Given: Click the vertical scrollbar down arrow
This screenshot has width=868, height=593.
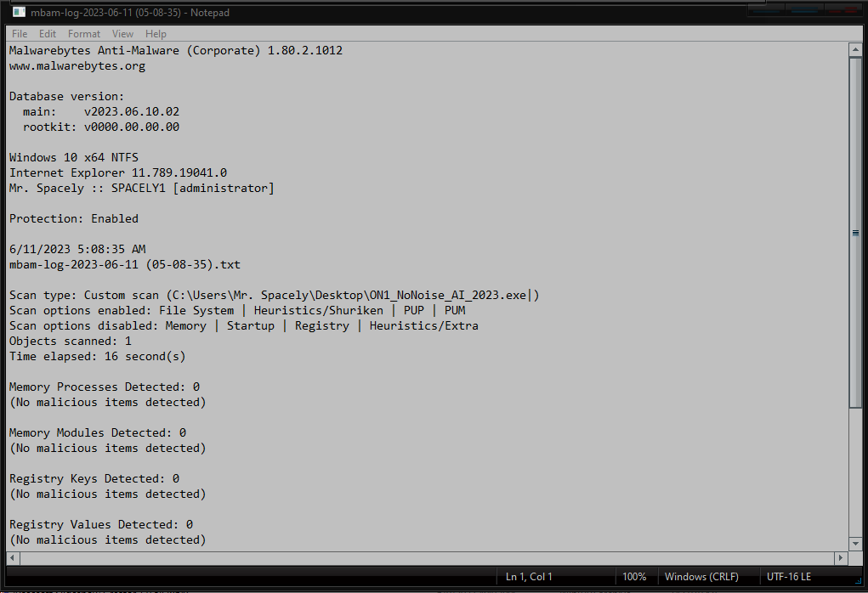Looking at the screenshot, I should pos(855,543).
